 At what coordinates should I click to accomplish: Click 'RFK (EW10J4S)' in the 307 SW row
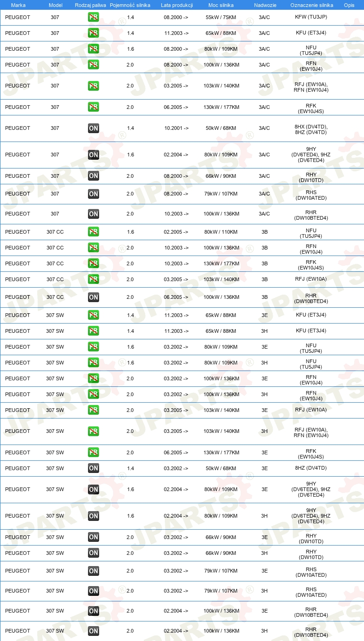point(311,454)
